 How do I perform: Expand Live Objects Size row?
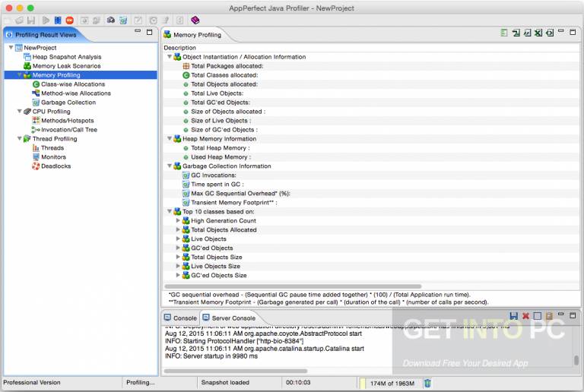(x=178, y=266)
